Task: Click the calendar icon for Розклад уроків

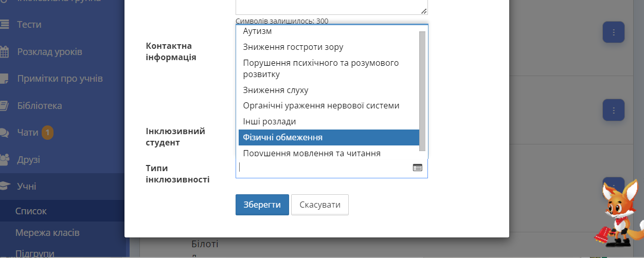Action: (x=5, y=52)
